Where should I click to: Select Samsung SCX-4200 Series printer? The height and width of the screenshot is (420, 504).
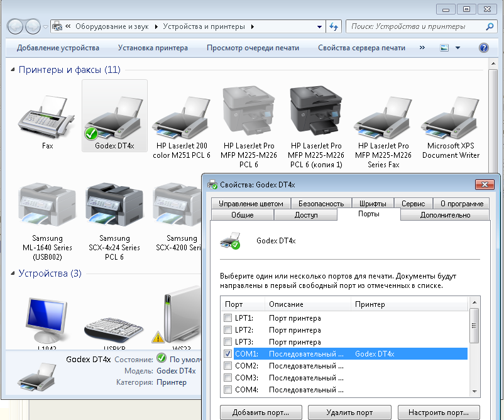(177, 204)
